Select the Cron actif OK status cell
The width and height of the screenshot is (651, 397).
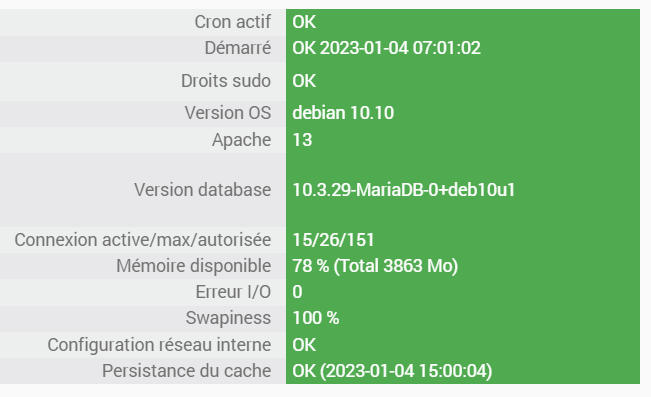(463, 22)
